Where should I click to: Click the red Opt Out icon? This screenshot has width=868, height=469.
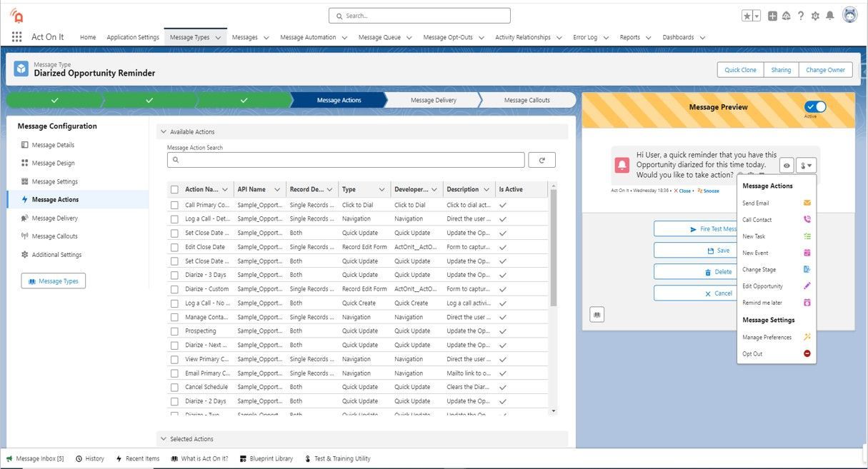807,354
